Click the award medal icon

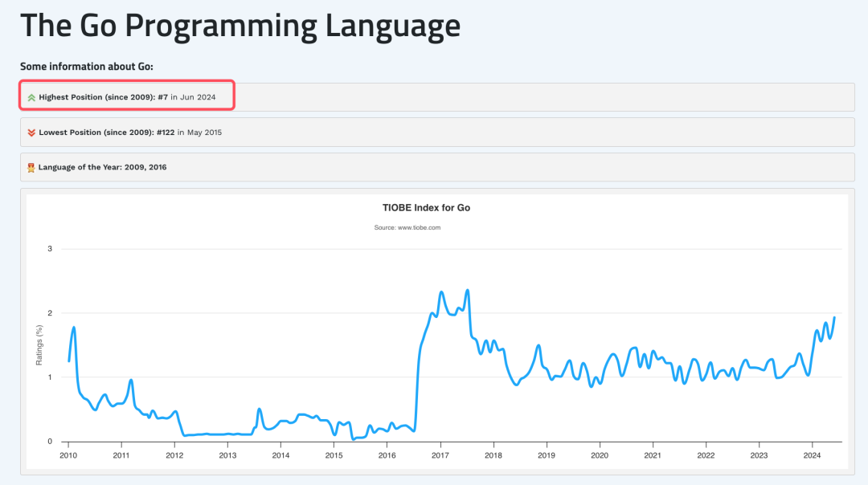point(31,168)
